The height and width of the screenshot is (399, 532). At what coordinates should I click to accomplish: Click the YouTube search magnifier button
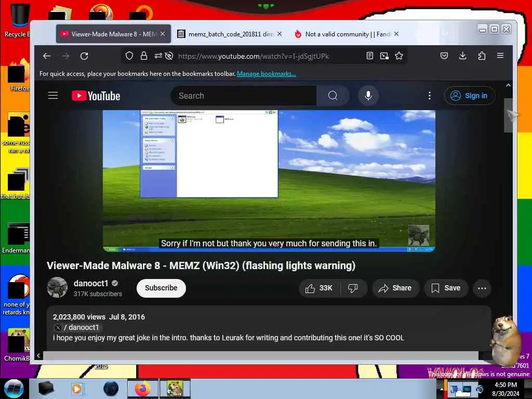tap(333, 96)
